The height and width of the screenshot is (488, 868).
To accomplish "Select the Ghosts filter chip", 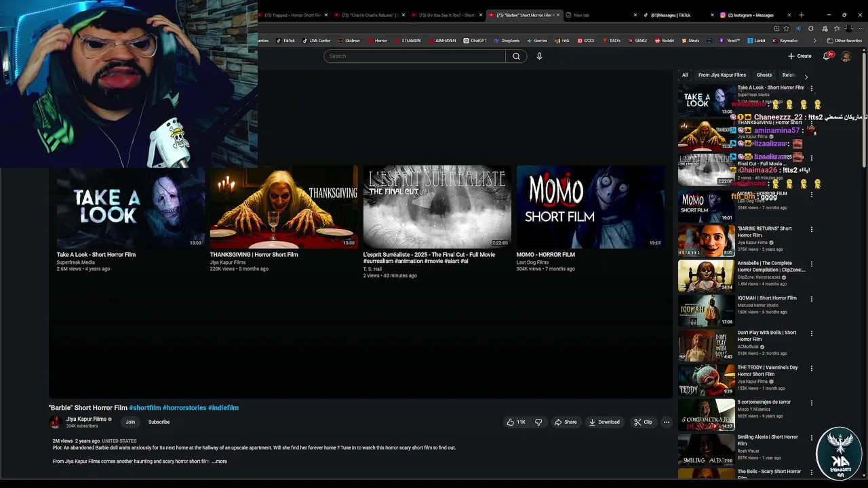I will pyautogui.click(x=764, y=75).
